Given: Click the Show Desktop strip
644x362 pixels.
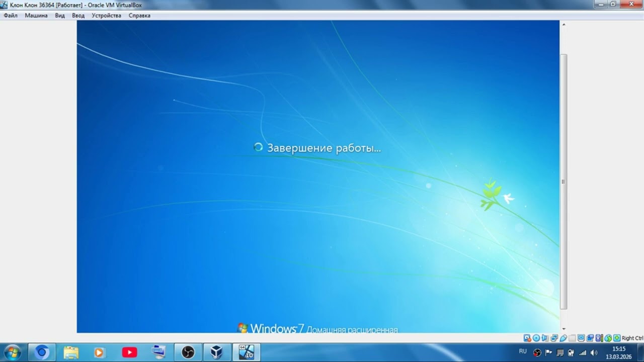Looking at the screenshot, I should coord(640,352).
